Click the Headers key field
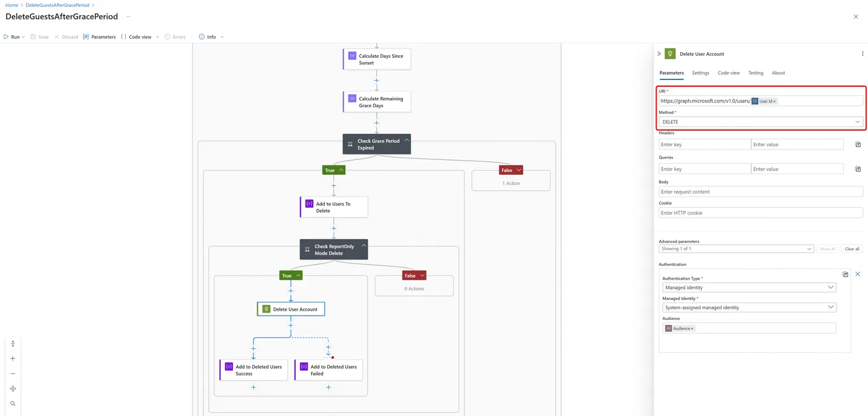 point(705,144)
